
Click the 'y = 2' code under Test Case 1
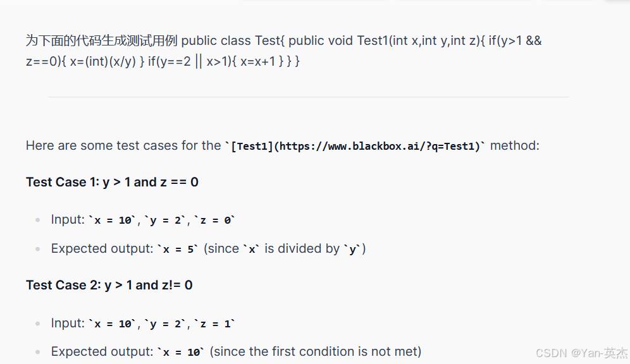pyautogui.click(x=166, y=220)
